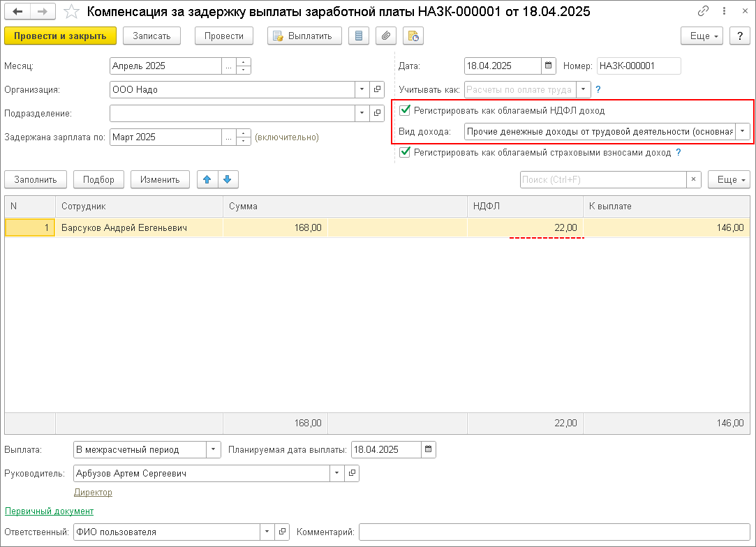Focus the Поиск (Ctrl+F) search field
This screenshot has height=547, width=756.
603,179
